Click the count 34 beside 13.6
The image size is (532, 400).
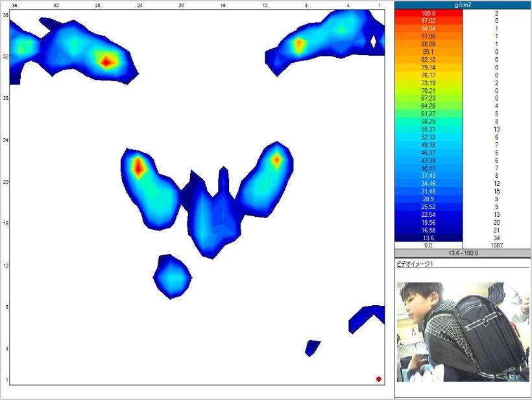[496, 238]
